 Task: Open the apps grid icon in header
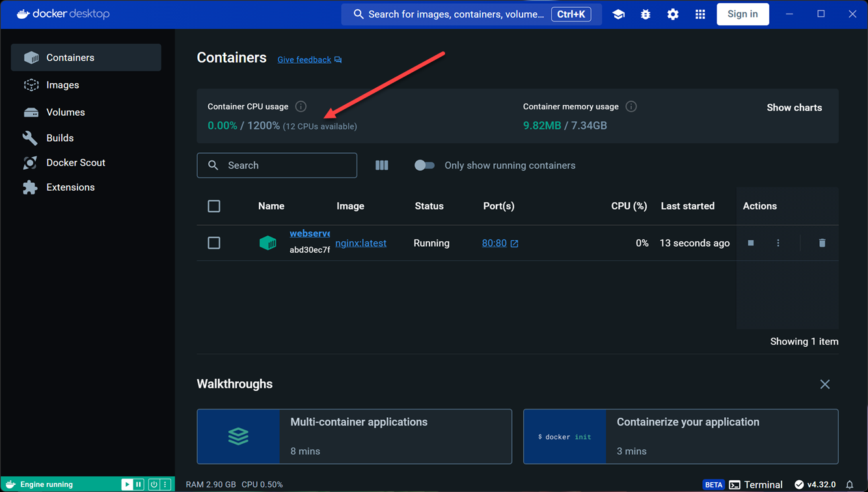pyautogui.click(x=700, y=14)
